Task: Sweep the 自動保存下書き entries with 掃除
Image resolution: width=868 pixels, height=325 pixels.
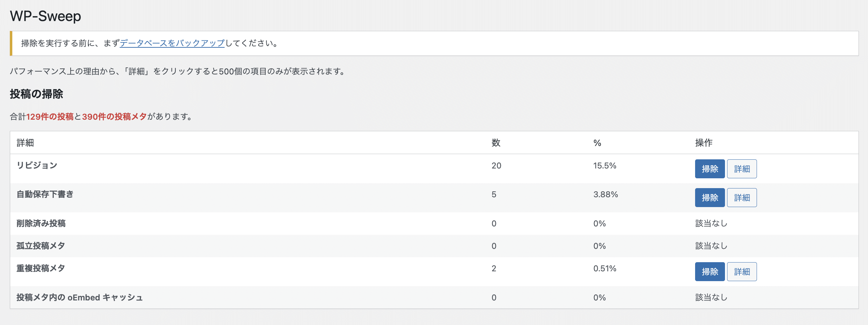Action: tap(710, 198)
